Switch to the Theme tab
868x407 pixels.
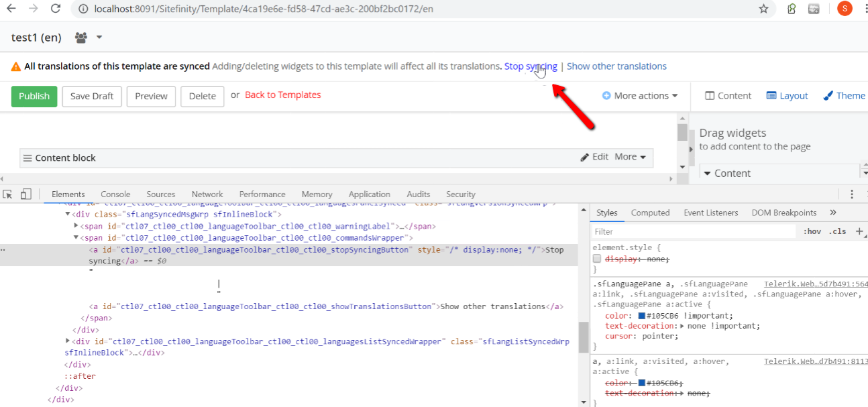point(844,96)
